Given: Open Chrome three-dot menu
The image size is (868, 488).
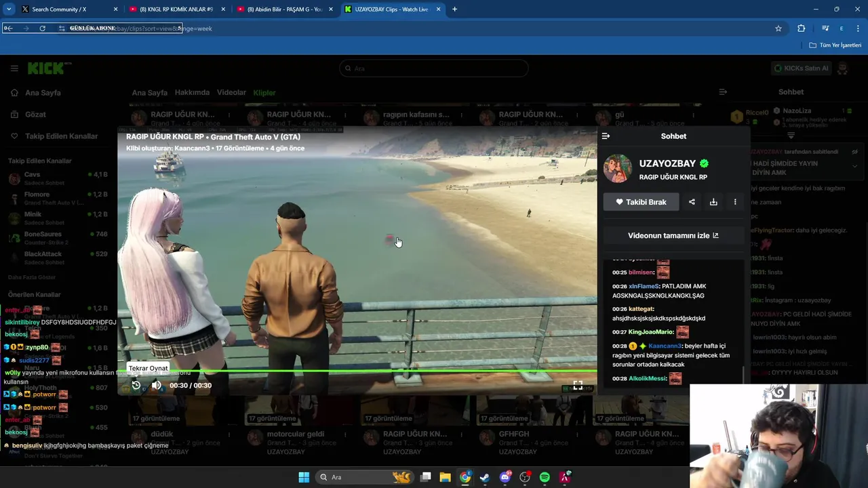Looking at the screenshot, I should (859, 28).
